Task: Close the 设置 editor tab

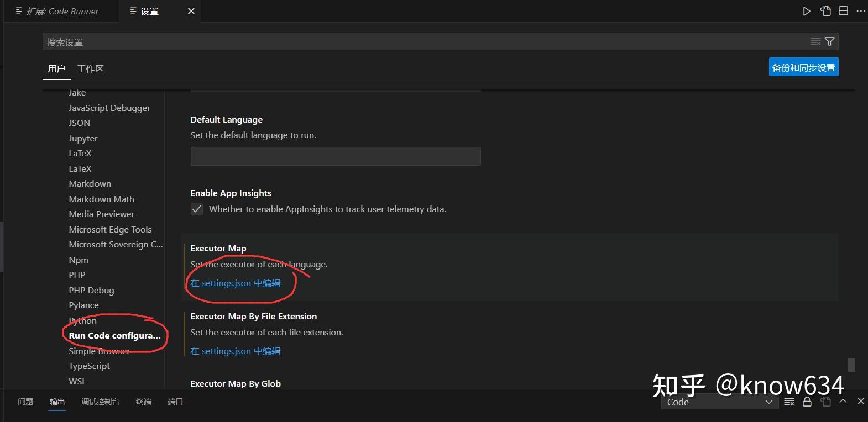Action: tap(191, 11)
